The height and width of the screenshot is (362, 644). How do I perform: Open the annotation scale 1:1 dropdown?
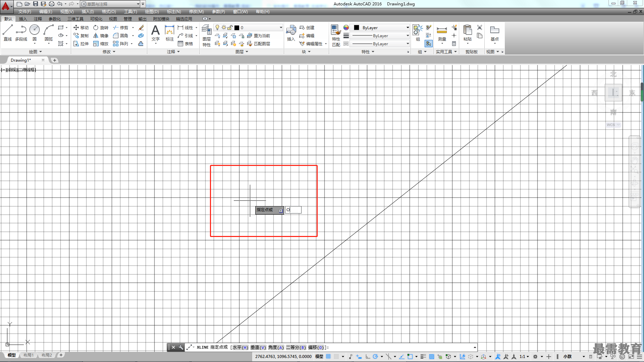click(x=524, y=357)
